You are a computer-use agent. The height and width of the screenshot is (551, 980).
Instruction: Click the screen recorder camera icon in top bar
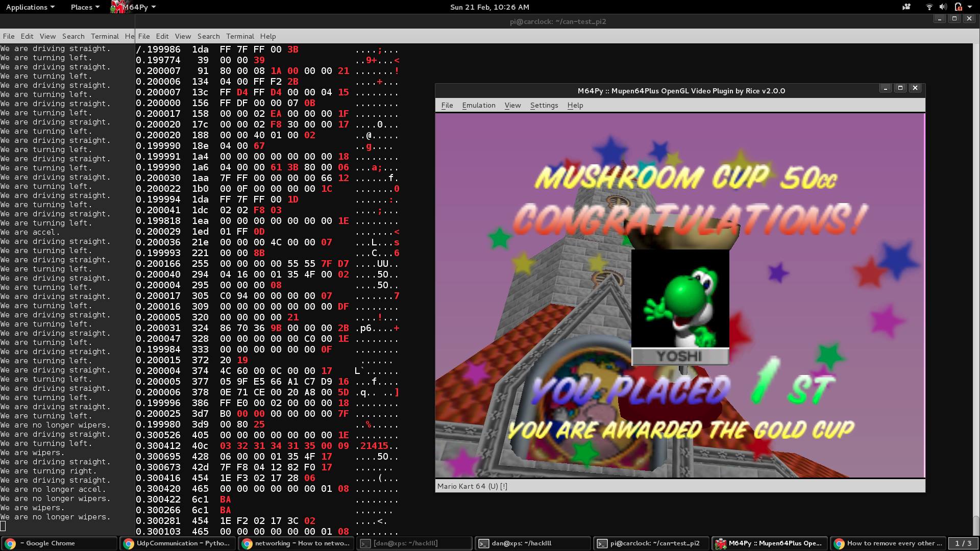(x=906, y=7)
